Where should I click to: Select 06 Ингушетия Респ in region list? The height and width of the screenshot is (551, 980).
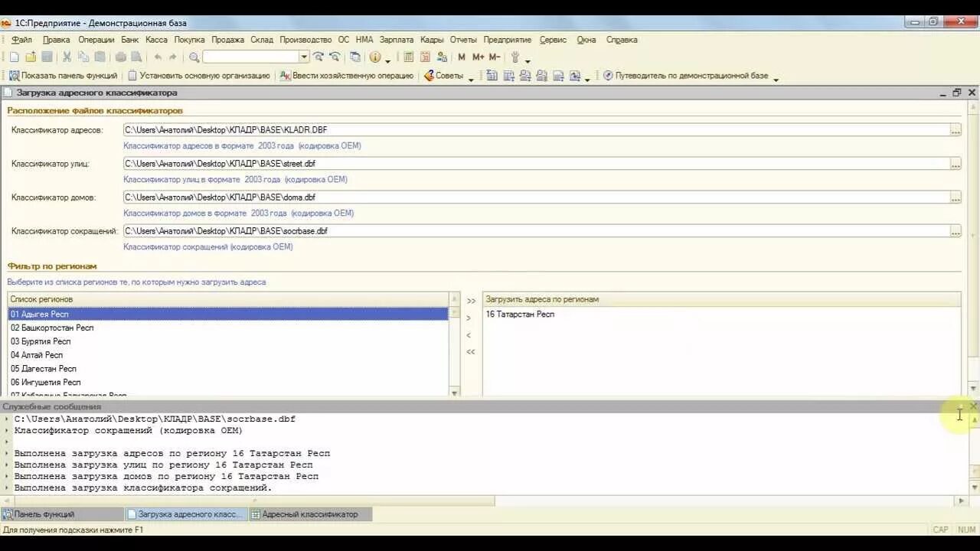[x=228, y=383]
